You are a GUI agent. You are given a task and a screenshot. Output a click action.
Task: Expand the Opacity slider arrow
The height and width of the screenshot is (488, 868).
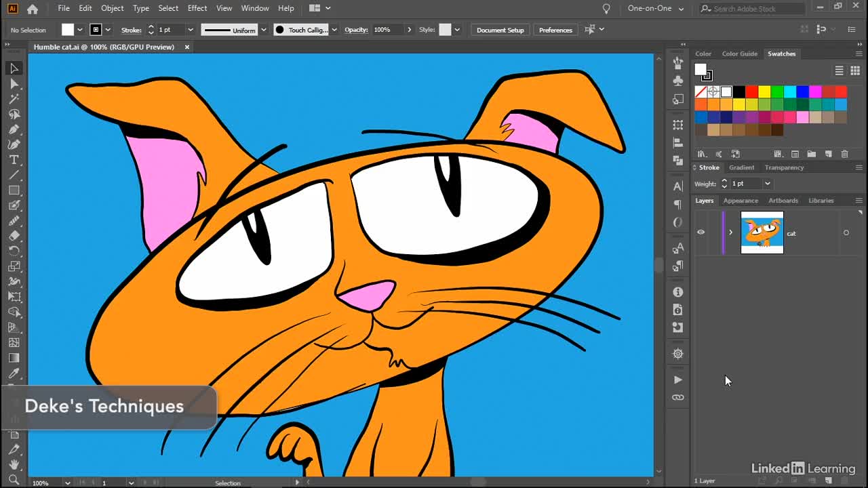click(409, 30)
